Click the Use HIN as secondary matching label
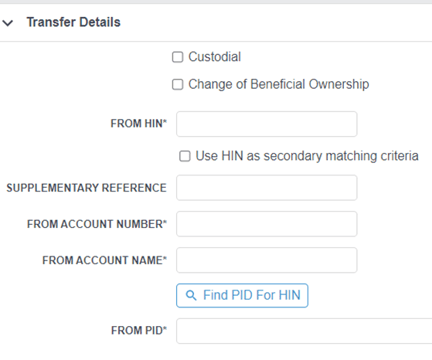Image resolution: width=432 pixels, height=360 pixels. [x=307, y=156]
